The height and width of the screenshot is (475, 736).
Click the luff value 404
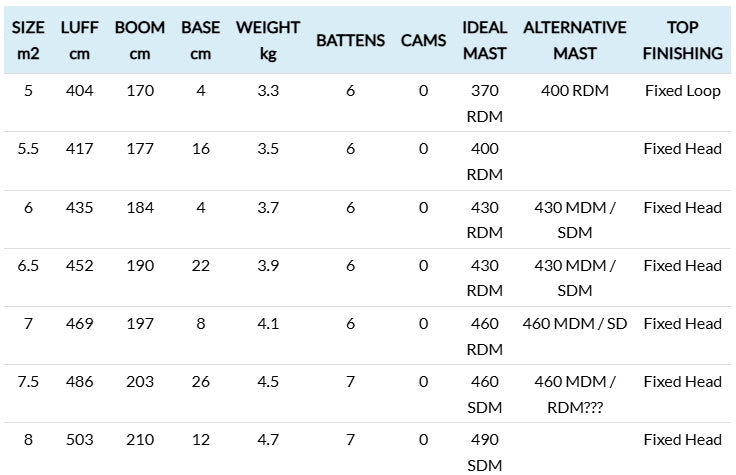79,91
